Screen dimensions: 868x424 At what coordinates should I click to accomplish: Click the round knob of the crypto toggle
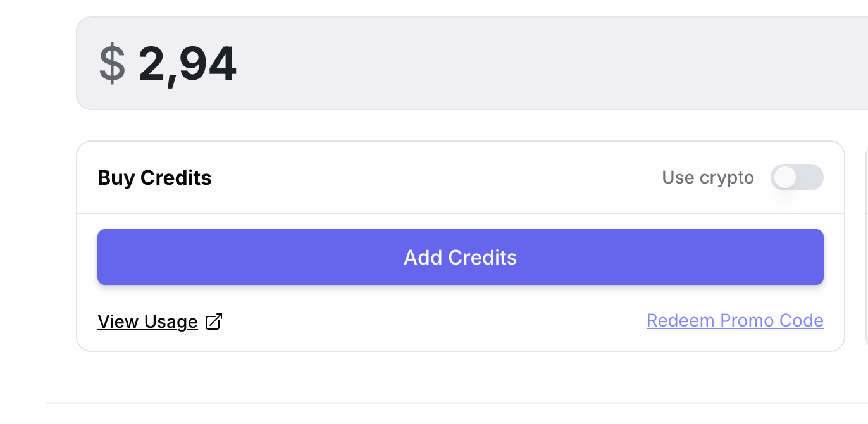(785, 178)
